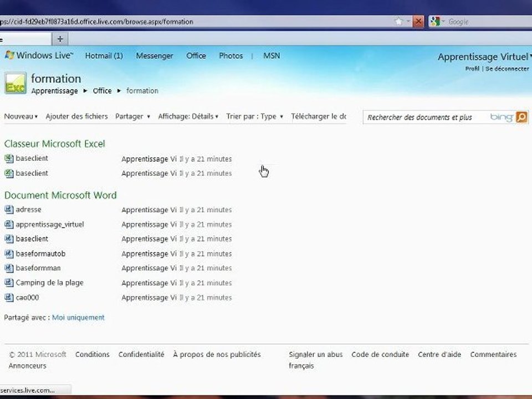Expand the Partager dropdown

pos(132,116)
